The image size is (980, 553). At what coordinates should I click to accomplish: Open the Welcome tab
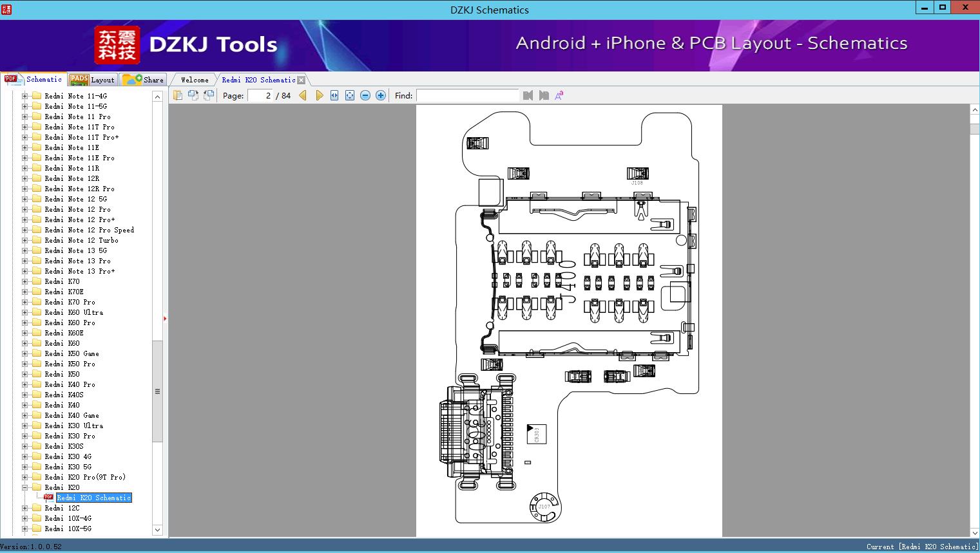(195, 80)
